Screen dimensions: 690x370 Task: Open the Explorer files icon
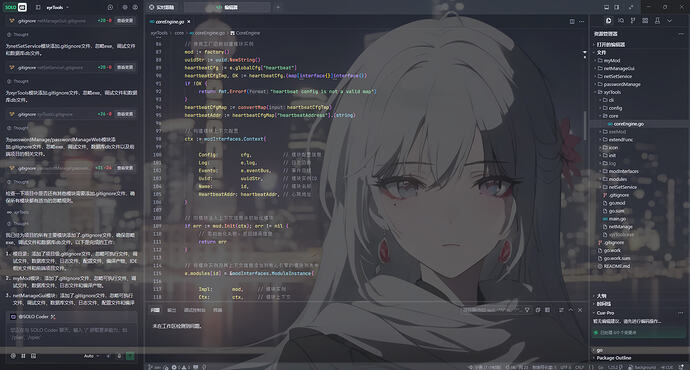pos(609,21)
